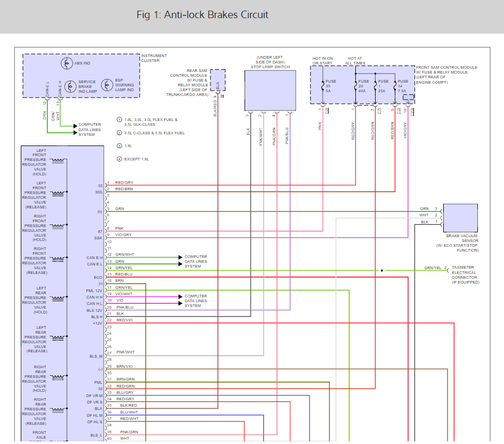Click the Right Rear Hold valve coil symbol
504x444 pixels.
pyautogui.click(x=58, y=377)
